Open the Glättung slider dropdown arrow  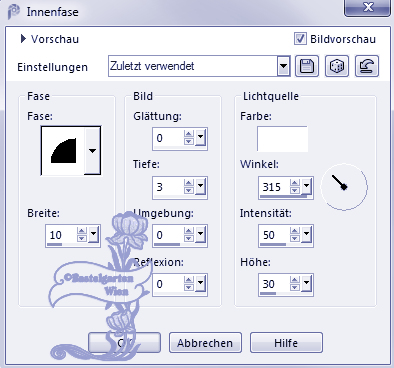click(x=200, y=137)
